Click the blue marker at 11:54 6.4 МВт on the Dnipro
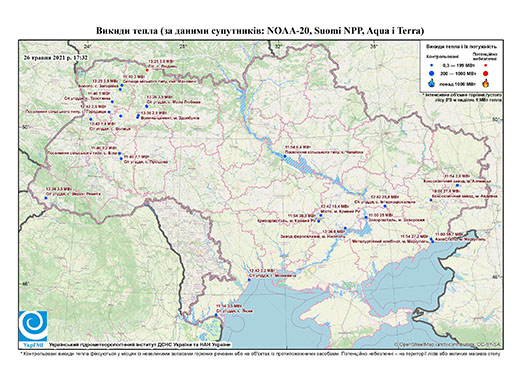This screenshot has height=368, width=520. 285,156
